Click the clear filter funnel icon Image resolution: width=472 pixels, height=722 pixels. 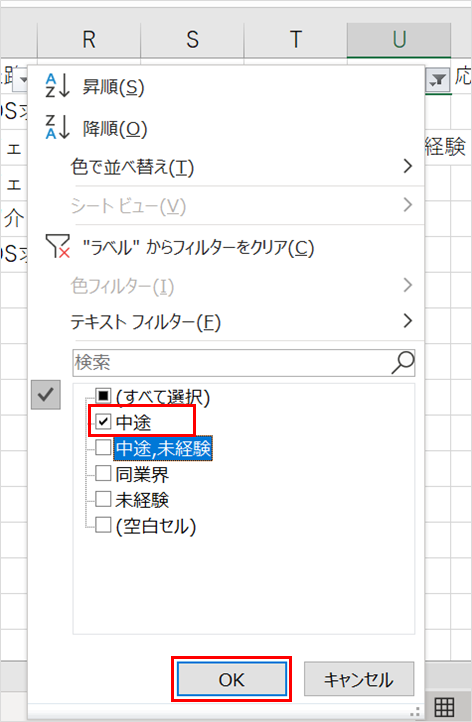tap(58, 246)
